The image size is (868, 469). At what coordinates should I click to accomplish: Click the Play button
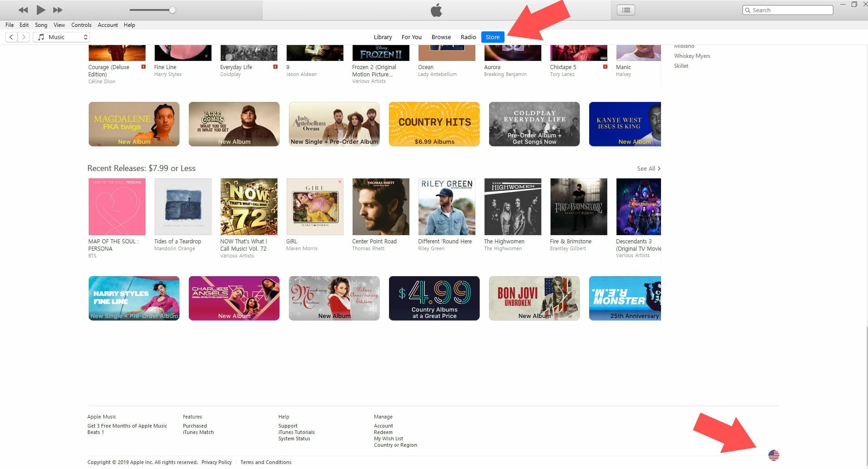[40, 10]
